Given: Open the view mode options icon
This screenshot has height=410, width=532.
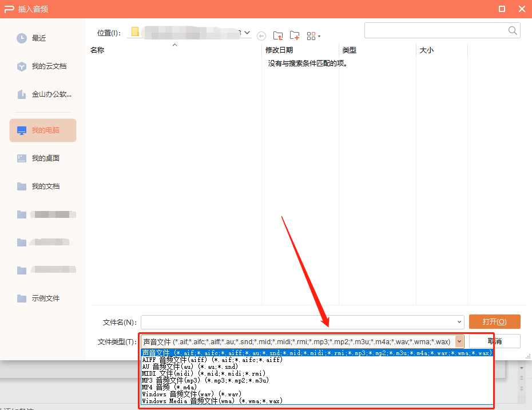Looking at the screenshot, I should [x=313, y=36].
